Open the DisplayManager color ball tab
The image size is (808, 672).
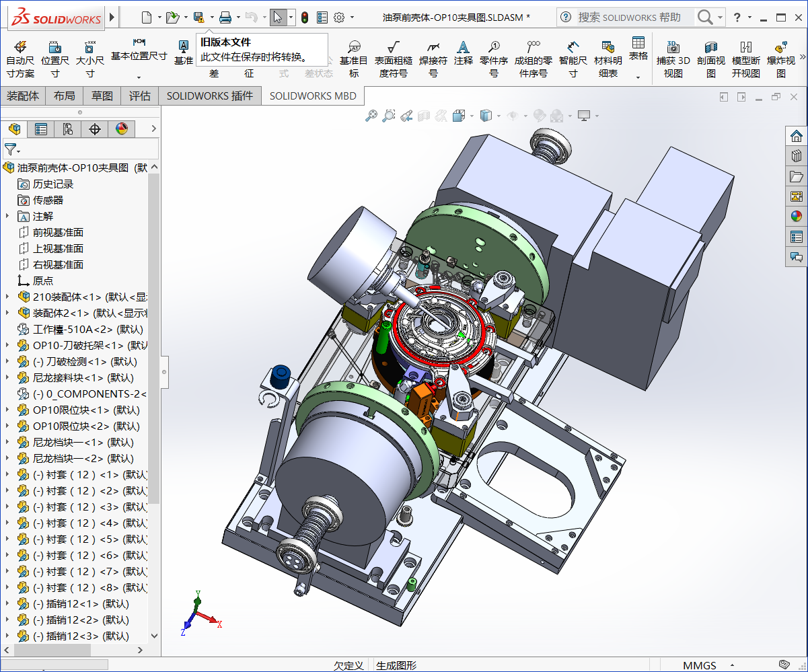122,129
